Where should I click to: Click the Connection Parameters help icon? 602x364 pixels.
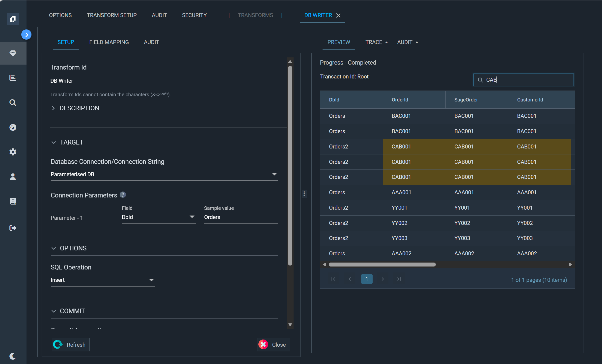click(x=123, y=195)
